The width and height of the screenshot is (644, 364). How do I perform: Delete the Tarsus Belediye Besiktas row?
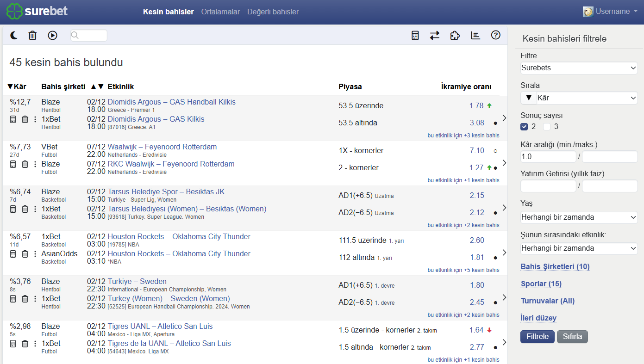pyautogui.click(x=25, y=209)
